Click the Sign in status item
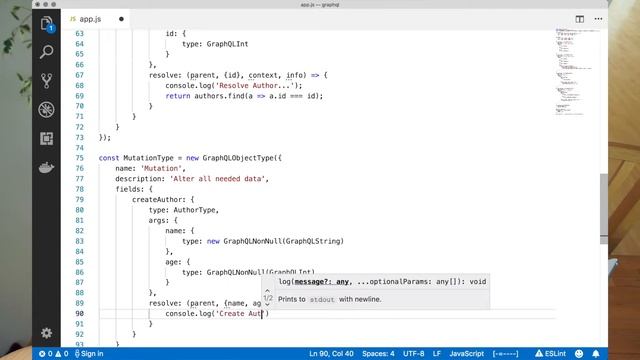The height and width of the screenshot is (360, 640). tap(89, 353)
